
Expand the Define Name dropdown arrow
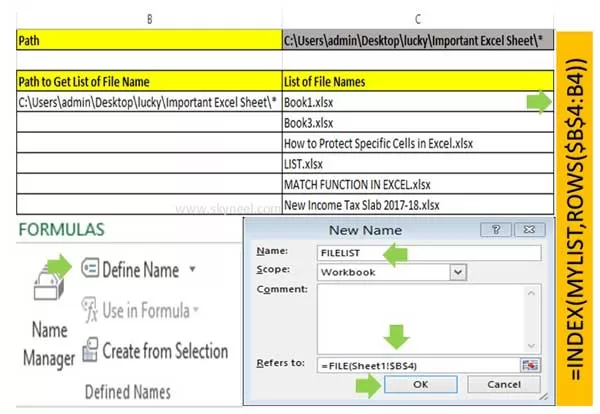point(192,269)
